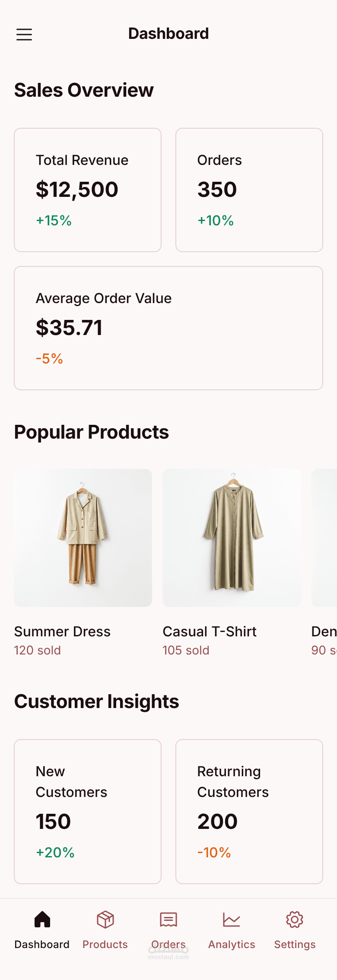The width and height of the screenshot is (337, 980).
Task: Switch to the Products tab label
Action: (x=105, y=944)
